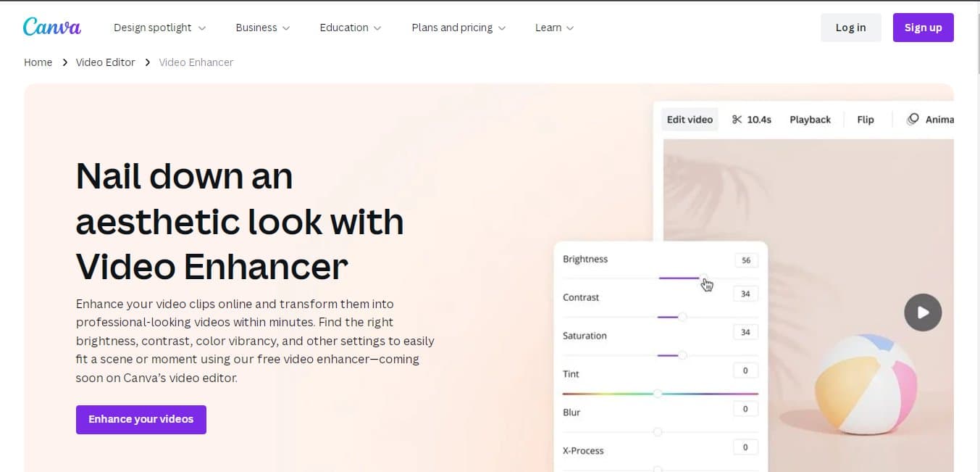Open the Design spotlight dropdown
The width and height of the screenshot is (980, 472).
tap(159, 28)
